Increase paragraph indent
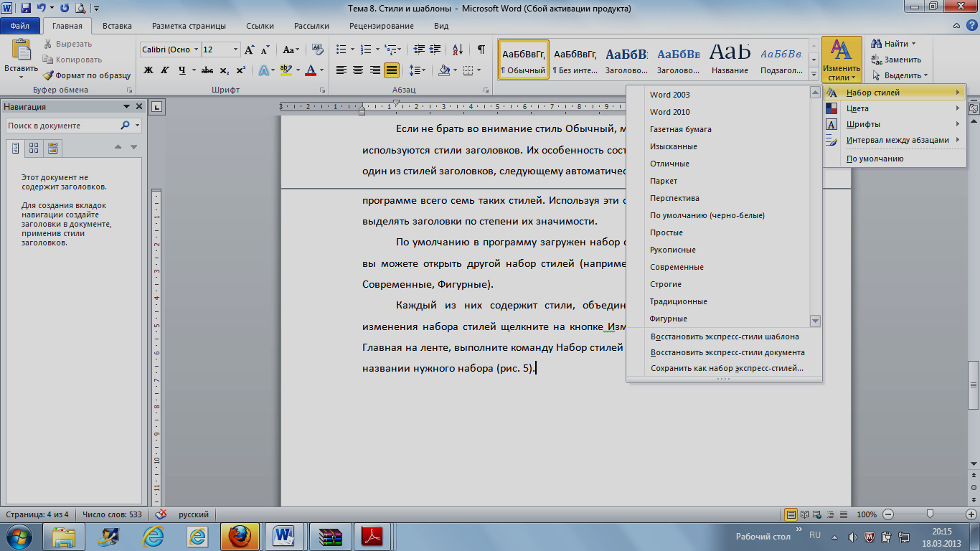The width and height of the screenshot is (980, 551). pyautogui.click(x=433, y=50)
